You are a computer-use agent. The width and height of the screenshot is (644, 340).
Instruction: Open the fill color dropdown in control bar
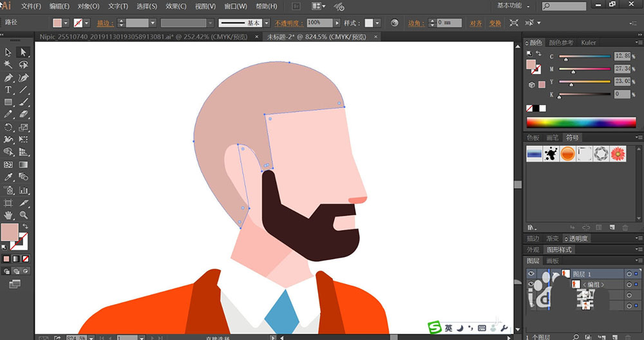66,23
